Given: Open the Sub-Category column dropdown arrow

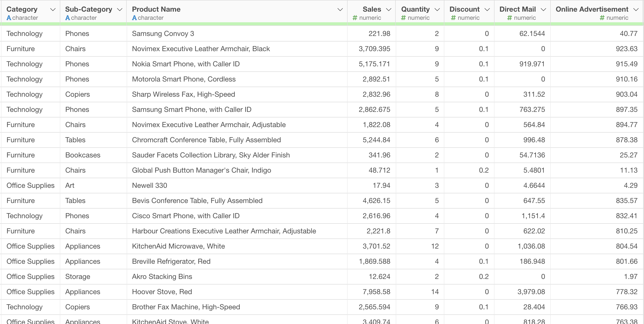Looking at the screenshot, I should point(120,10).
